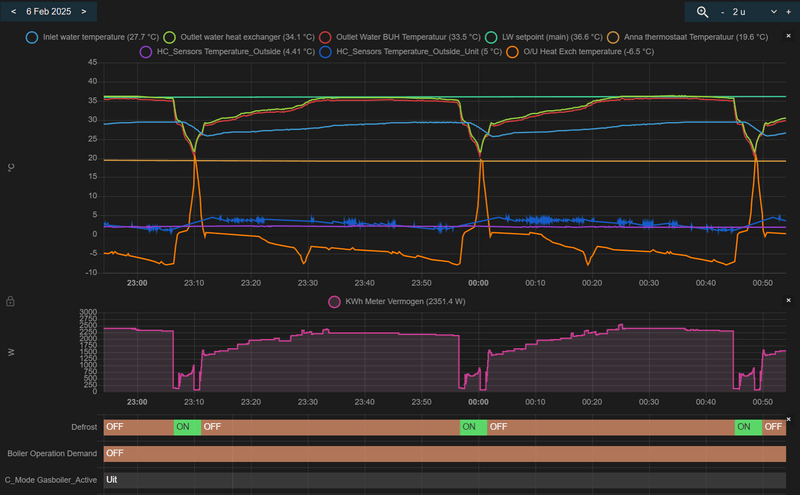Click the Defrost row label
The image size is (800, 495).
point(84,427)
